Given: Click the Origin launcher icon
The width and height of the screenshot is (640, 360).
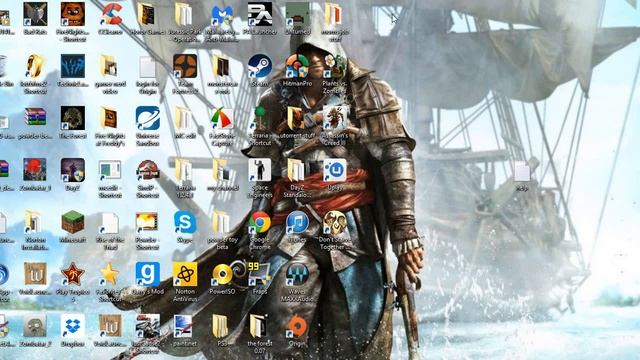Looking at the screenshot, I should [297, 327].
